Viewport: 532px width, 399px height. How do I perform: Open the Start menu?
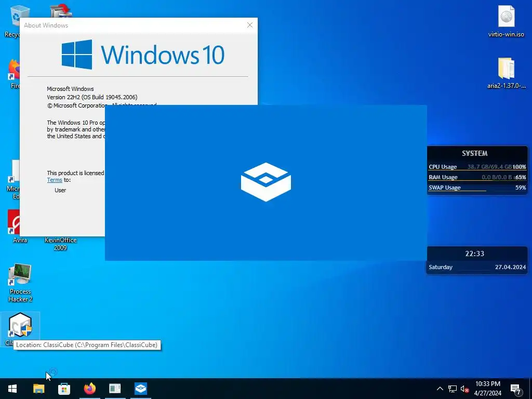[12, 389]
